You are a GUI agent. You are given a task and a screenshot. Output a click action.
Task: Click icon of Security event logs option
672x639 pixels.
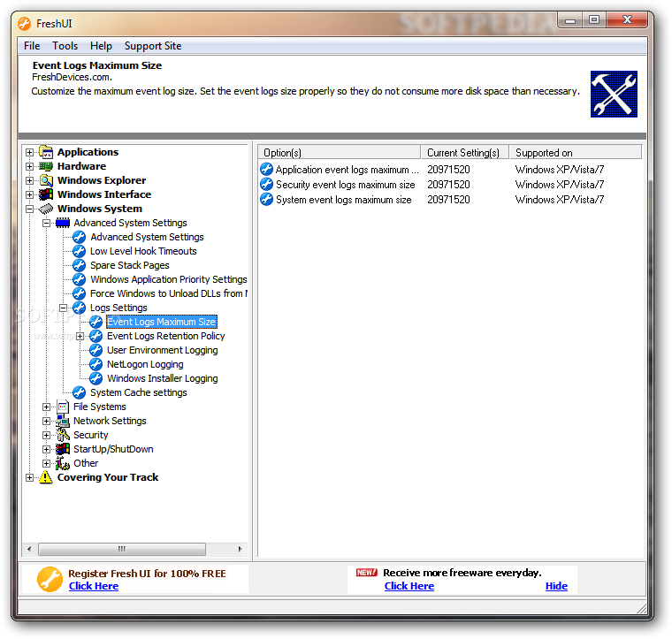(x=266, y=184)
